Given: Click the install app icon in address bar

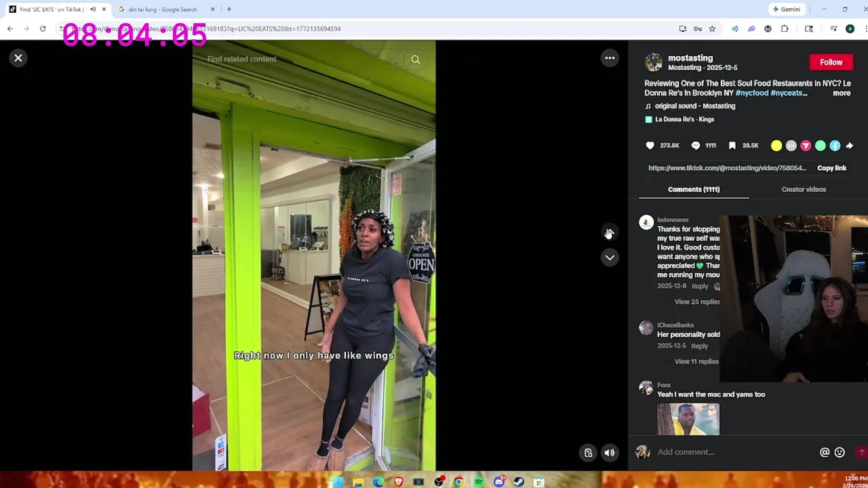Looking at the screenshot, I should [683, 29].
